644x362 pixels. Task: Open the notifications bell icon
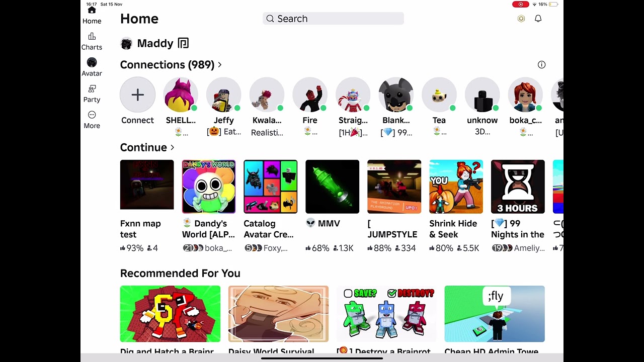coord(538,19)
